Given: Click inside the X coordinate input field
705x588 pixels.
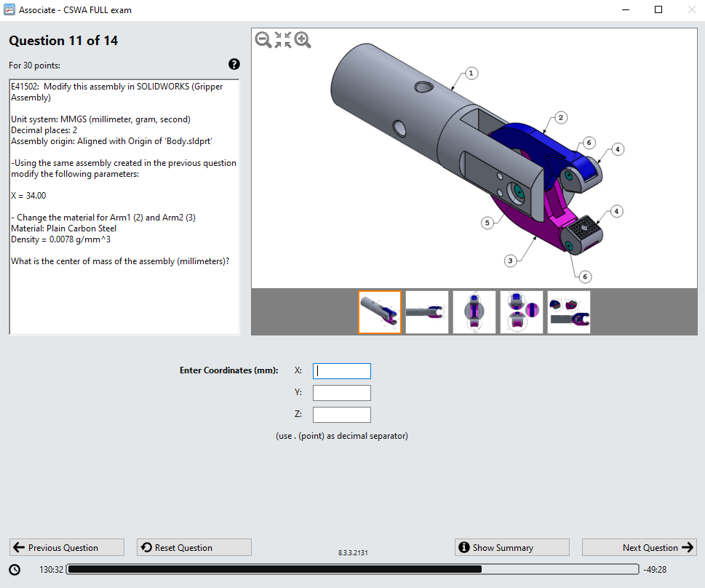Looking at the screenshot, I should 341,370.
